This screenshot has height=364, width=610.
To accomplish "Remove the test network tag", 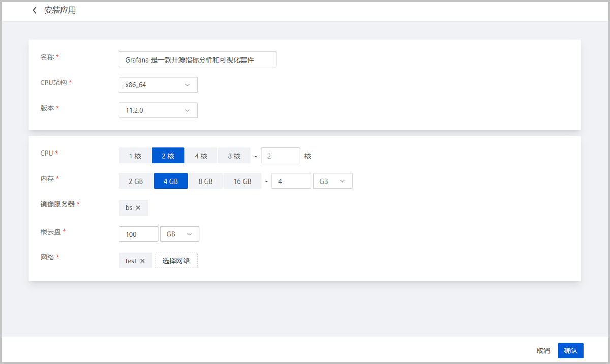I will click(x=142, y=261).
